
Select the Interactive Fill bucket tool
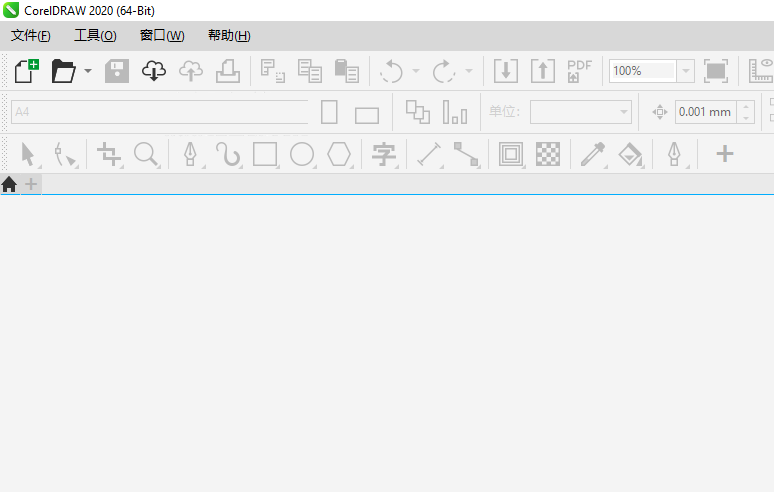(x=630, y=154)
